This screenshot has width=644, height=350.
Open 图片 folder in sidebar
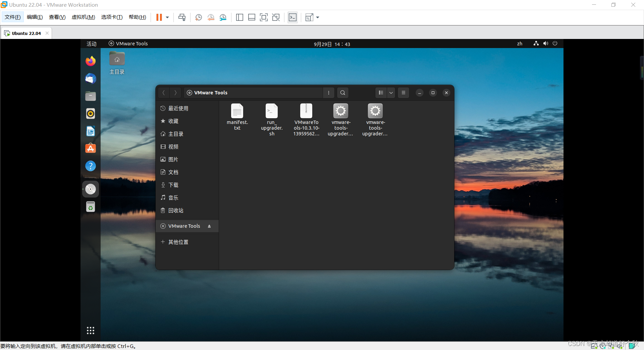point(187,160)
